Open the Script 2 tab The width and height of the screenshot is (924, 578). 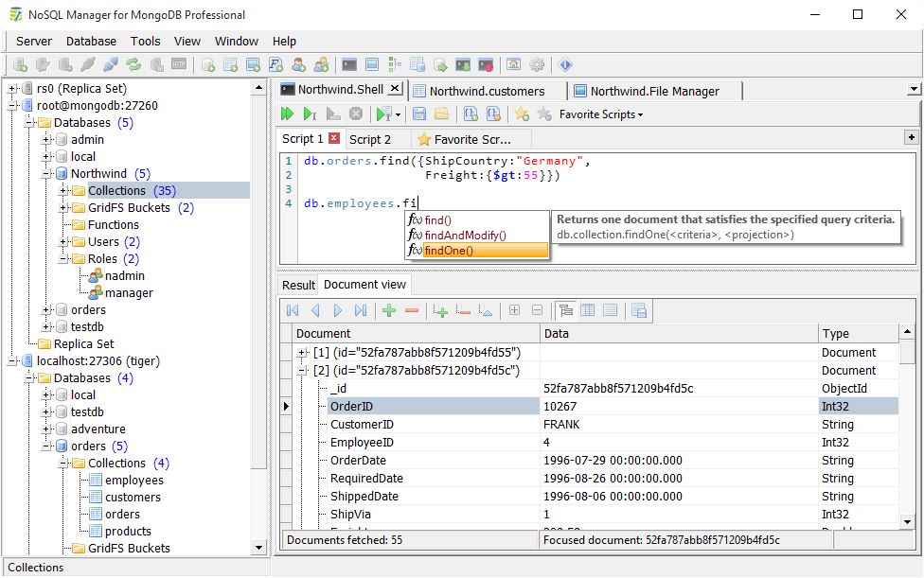370,139
